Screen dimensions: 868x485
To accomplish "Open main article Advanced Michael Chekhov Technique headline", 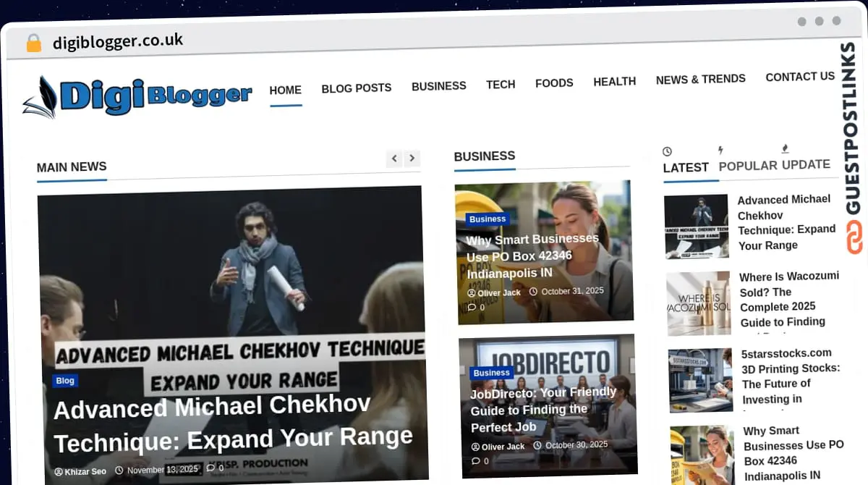I will (233, 423).
